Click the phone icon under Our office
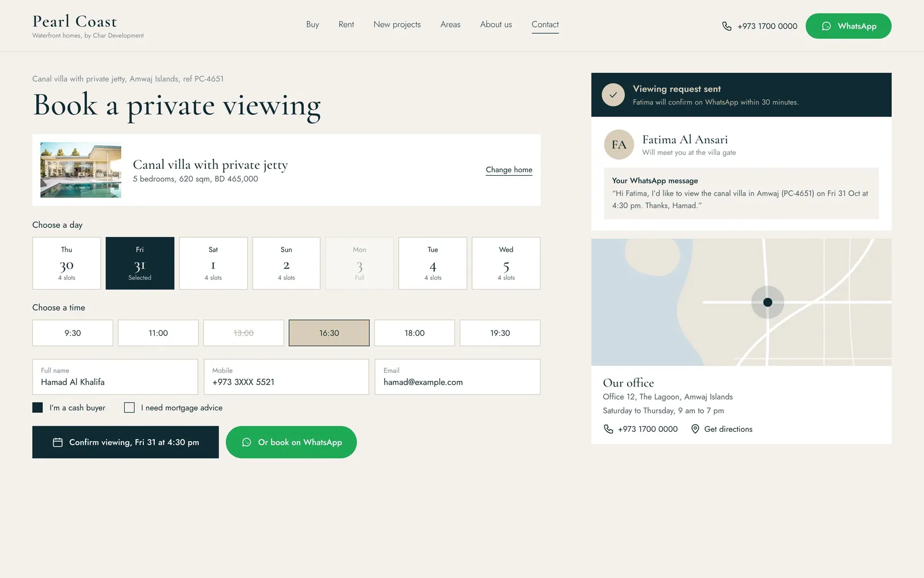Image resolution: width=924 pixels, height=578 pixels. click(608, 429)
